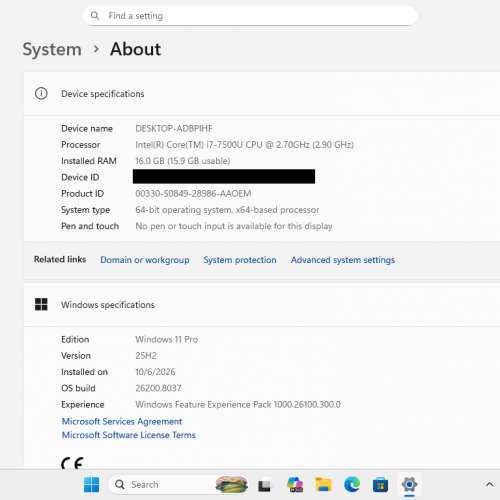Viewport: 500px width, 500px height.
Task: Click Product ID 00330-50849-28986-AAOEM
Action: point(193,193)
